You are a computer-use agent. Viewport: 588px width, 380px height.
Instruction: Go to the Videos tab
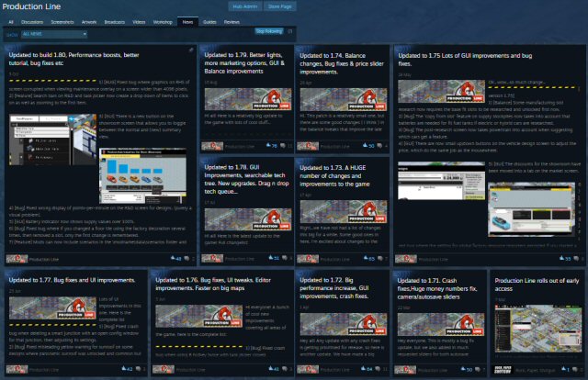click(x=139, y=22)
